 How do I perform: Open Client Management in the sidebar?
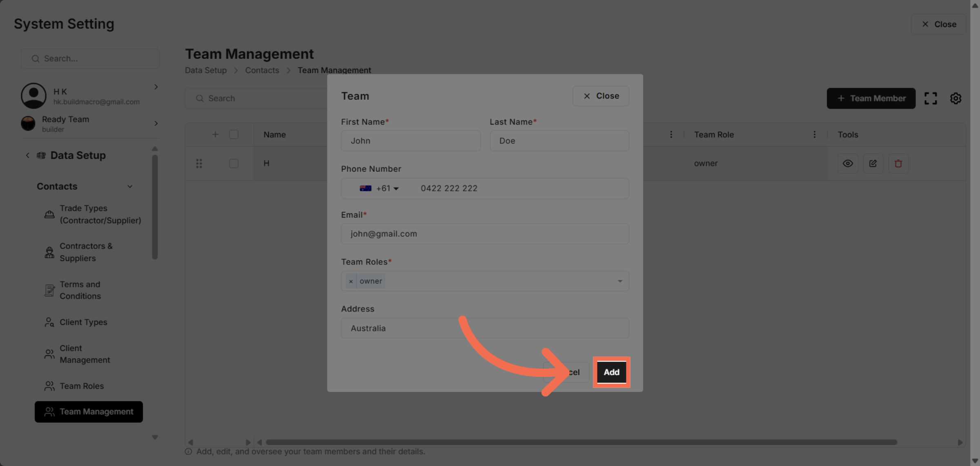pyautogui.click(x=85, y=354)
